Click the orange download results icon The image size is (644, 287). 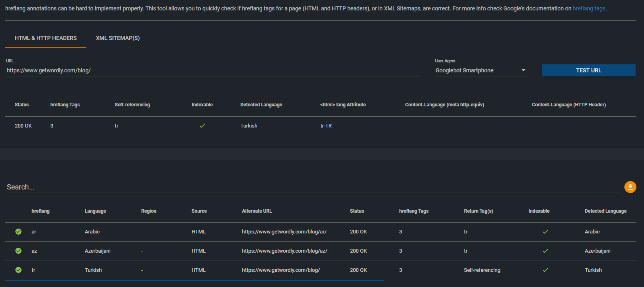tap(630, 187)
